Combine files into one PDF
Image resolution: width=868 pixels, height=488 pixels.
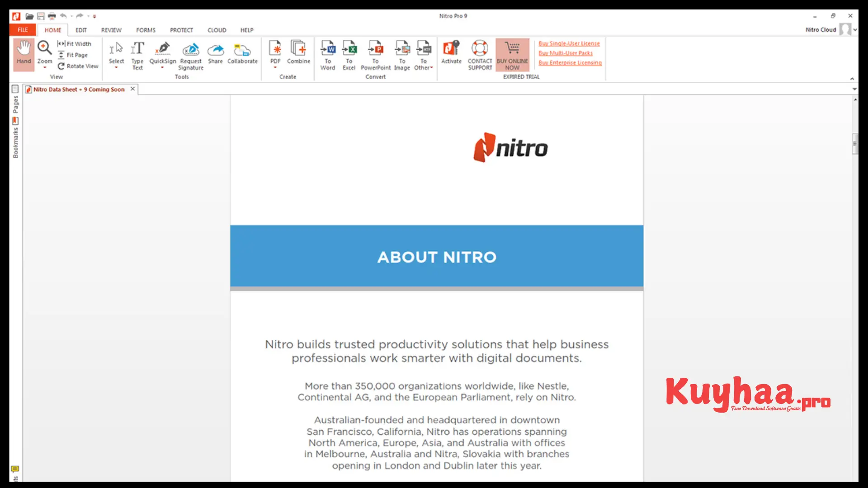coord(298,52)
